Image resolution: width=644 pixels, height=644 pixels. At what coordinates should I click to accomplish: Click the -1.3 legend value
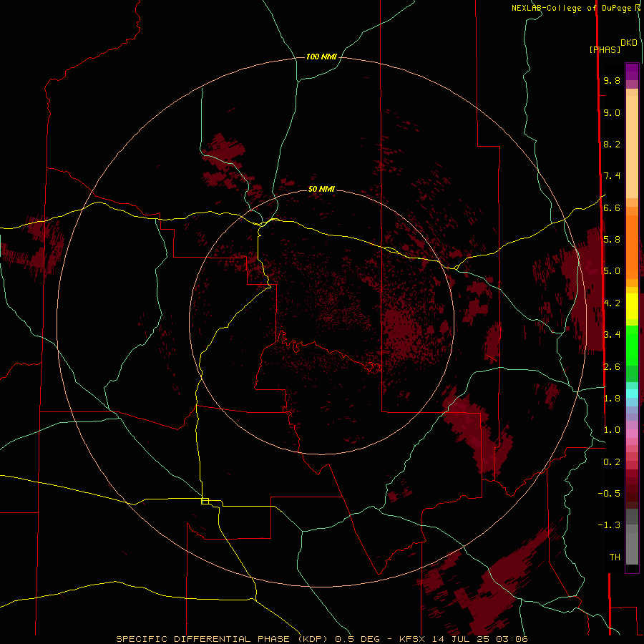tap(609, 525)
